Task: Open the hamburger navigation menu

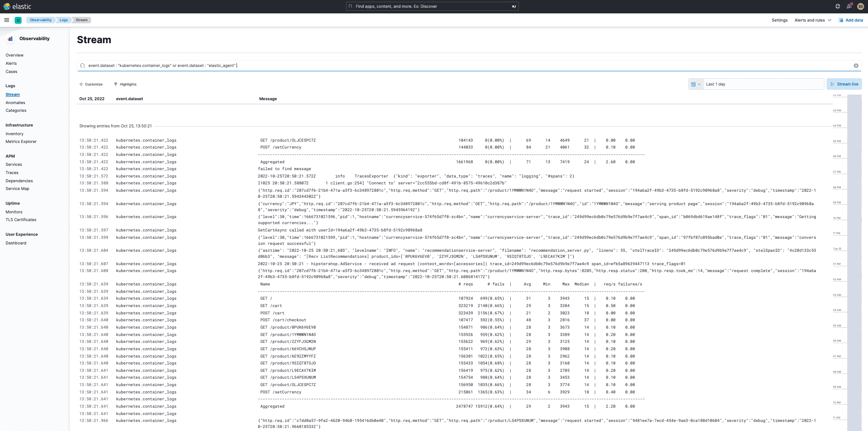Action: pyautogui.click(x=6, y=20)
